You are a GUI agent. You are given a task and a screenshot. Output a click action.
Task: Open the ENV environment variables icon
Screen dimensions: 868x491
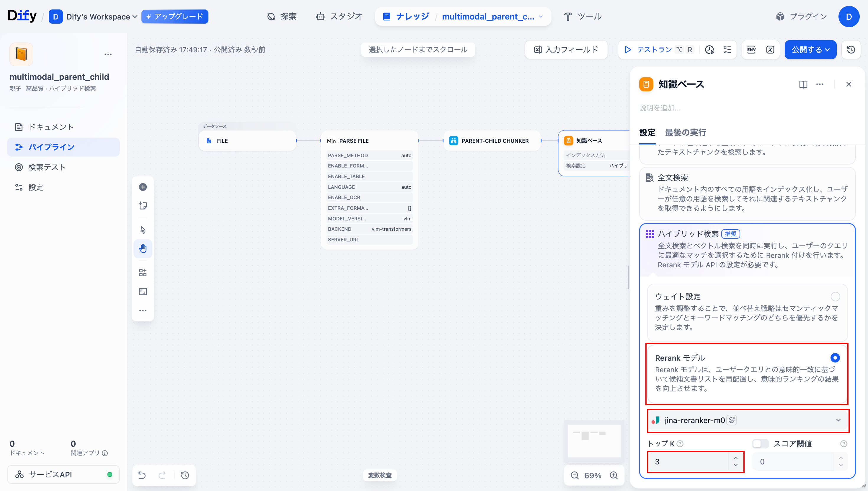[751, 50]
